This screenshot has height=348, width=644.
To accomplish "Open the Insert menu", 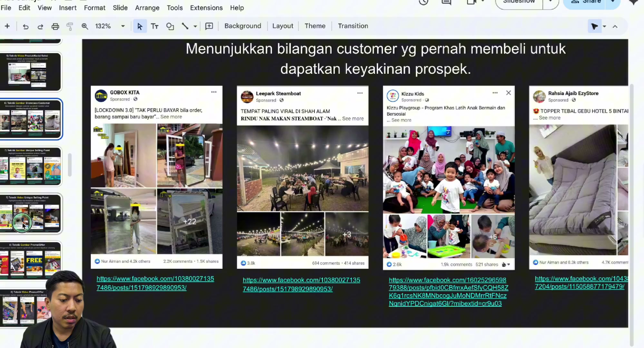I will coord(68,8).
